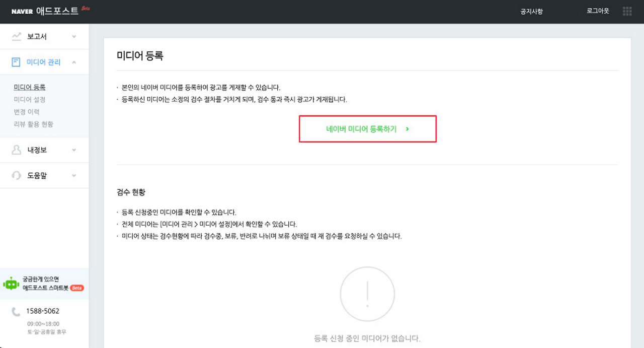Click the 네이버 미디어 등록하기 button
644x348 pixels.
(367, 129)
